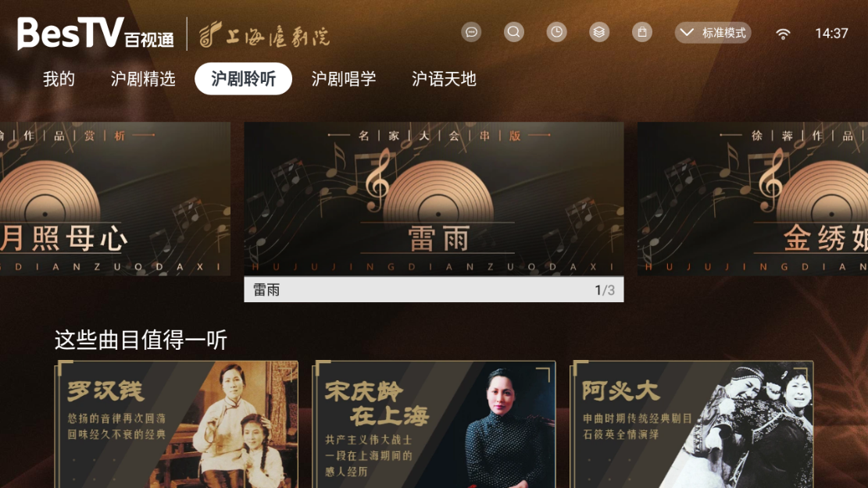Select the 金绣娘 banner on the right
Screen dimensions: 868x488
pyautogui.click(x=753, y=198)
